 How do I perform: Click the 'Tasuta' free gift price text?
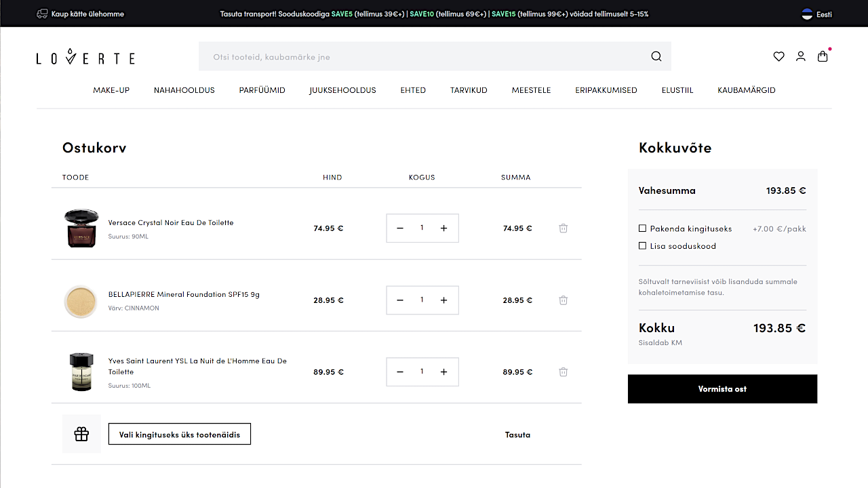pos(517,435)
